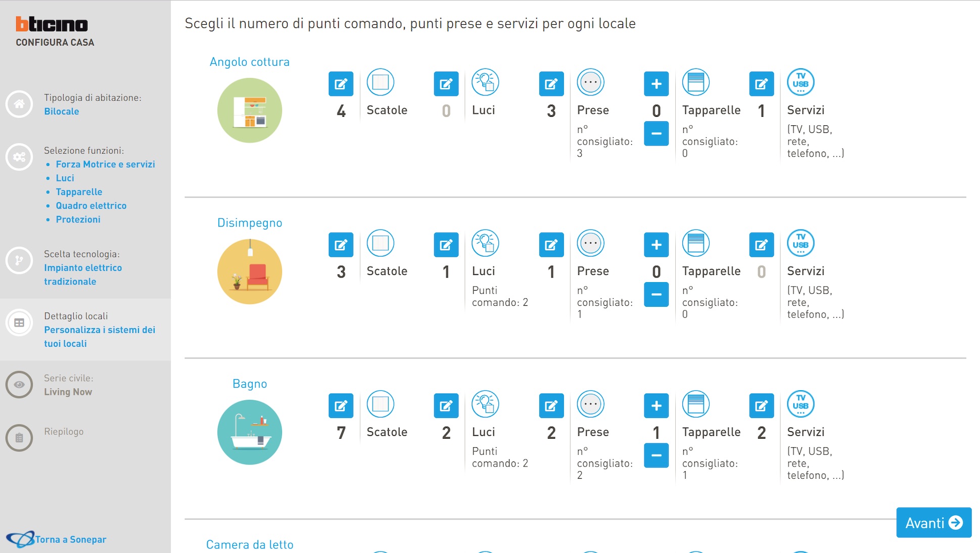Open Quadro elettrico function link
980x553 pixels.
click(91, 206)
